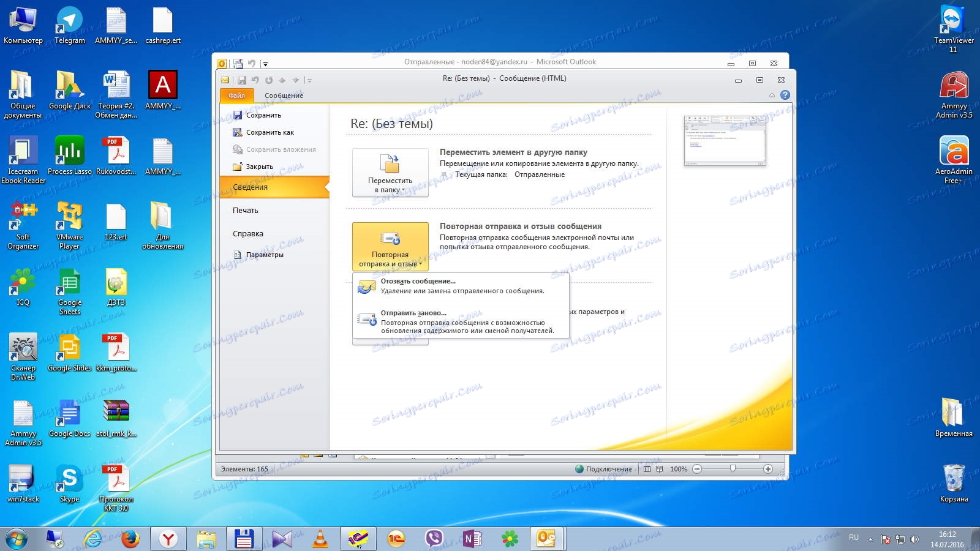The image size is (980, 551).
Task: Click the Redo arrow in message toolbar
Action: [x=269, y=80]
